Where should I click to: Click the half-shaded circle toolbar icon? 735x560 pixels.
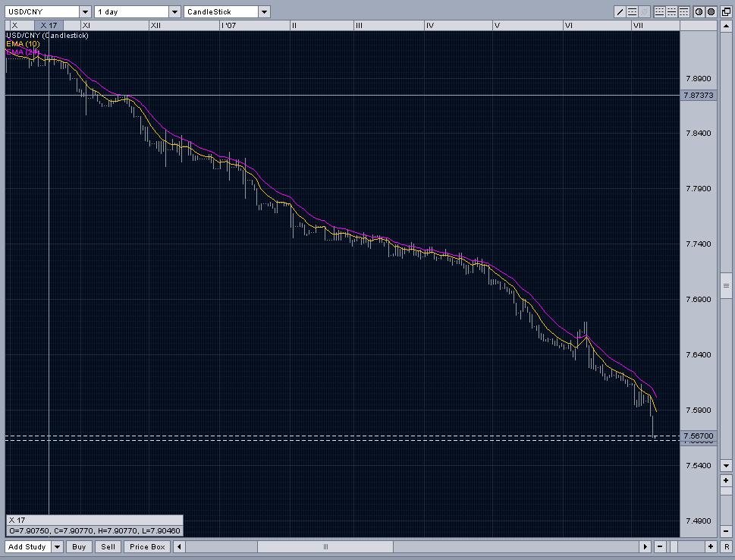699,11
